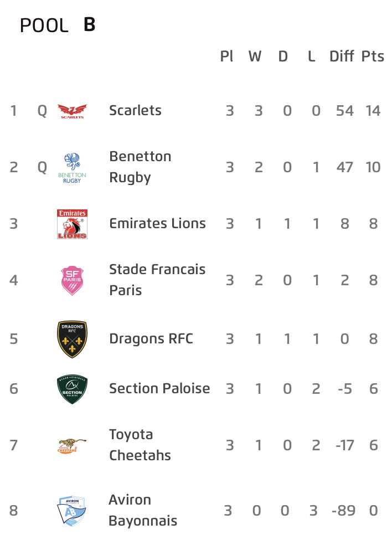Viewport: 392px width, 545px height.
Task: Select the green Section Paloise crest
Action: coord(72,389)
